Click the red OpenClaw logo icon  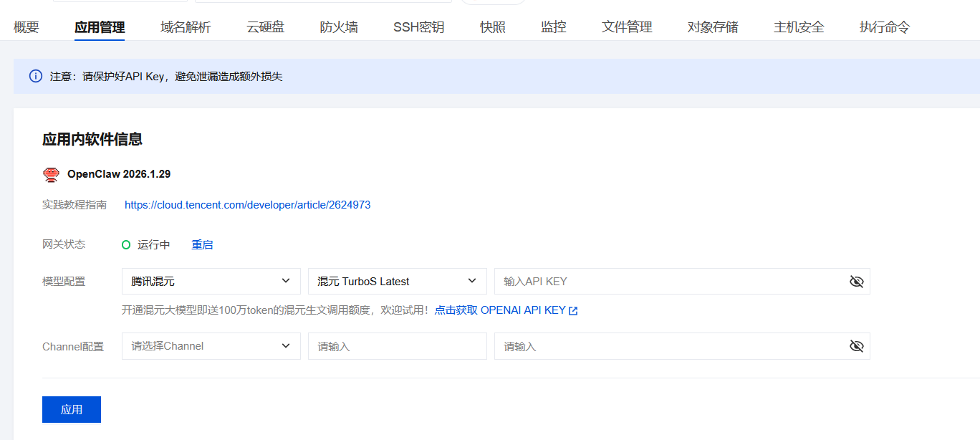(x=50, y=174)
